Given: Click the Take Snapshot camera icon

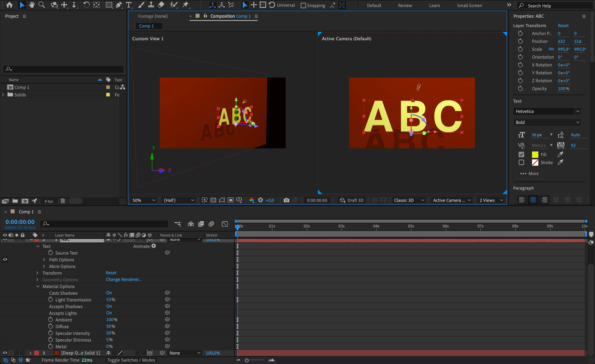Looking at the screenshot, I should (286, 200).
